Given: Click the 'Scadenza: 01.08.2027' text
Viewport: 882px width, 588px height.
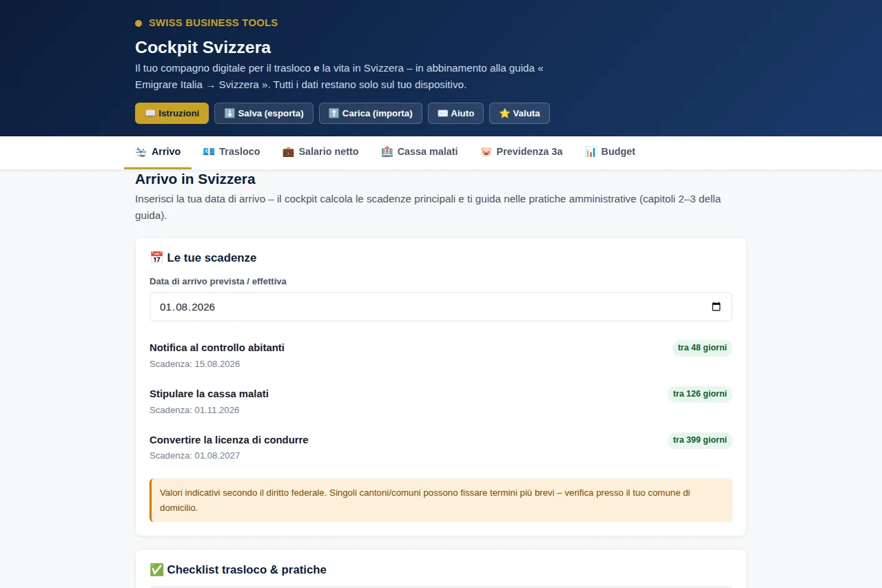Looking at the screenshot, I should click(194, 456).
